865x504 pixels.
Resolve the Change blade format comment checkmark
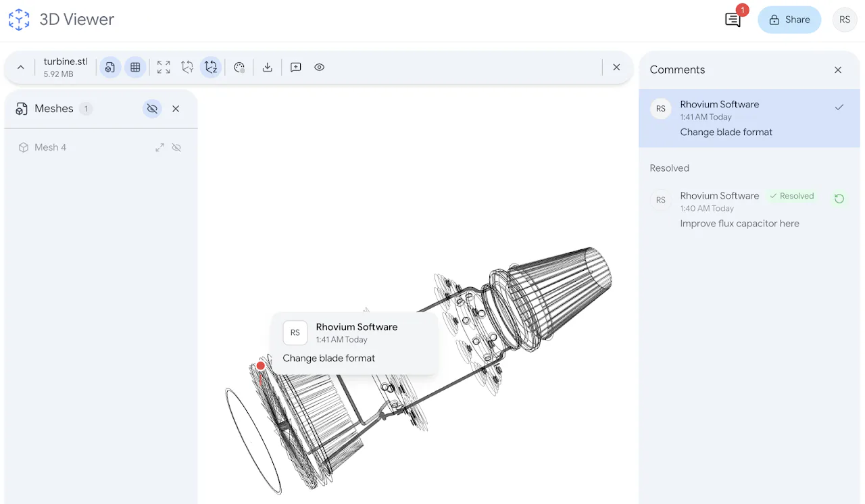(839, 107)
